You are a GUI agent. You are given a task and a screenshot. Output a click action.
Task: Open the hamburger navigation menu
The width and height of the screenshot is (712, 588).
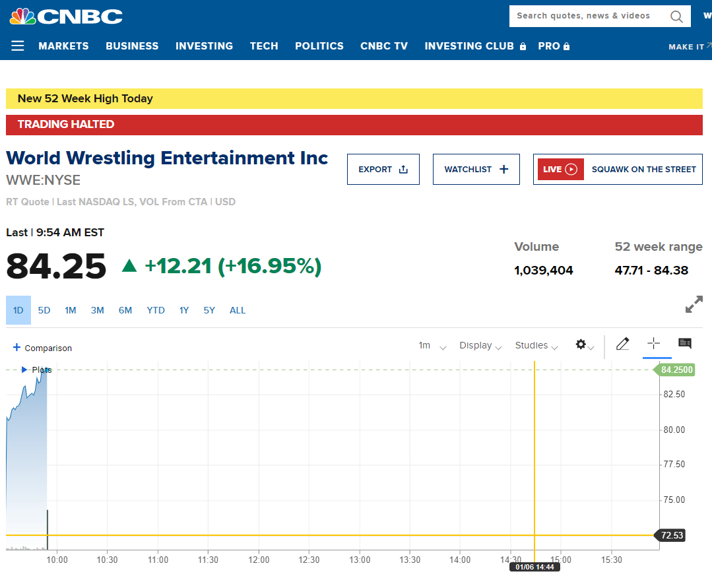coord(18,46)
